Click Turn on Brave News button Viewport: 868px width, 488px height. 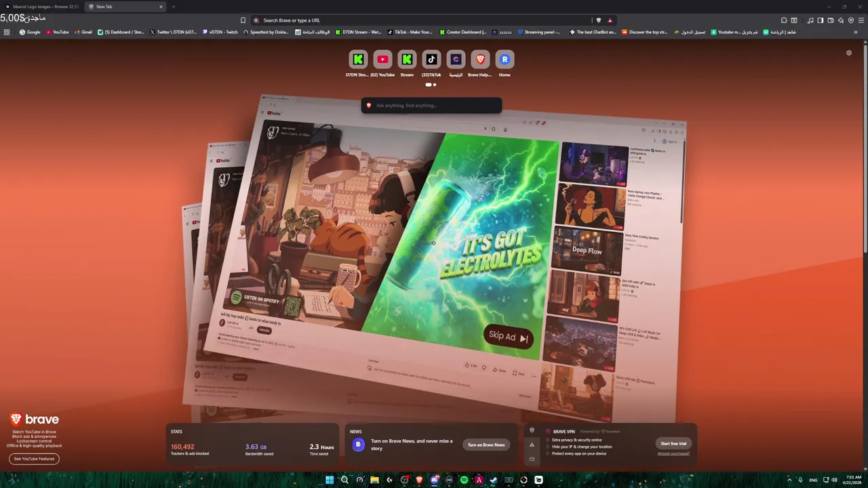(486, 445)
